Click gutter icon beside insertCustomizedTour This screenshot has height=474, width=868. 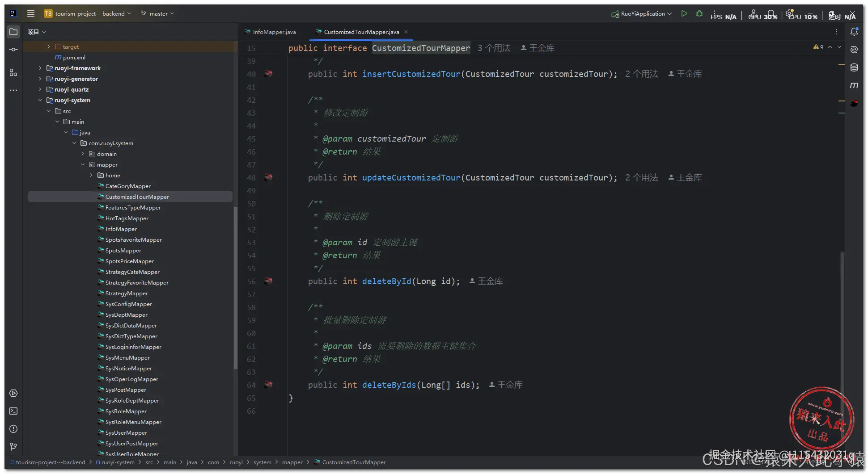tap(268, 74)
